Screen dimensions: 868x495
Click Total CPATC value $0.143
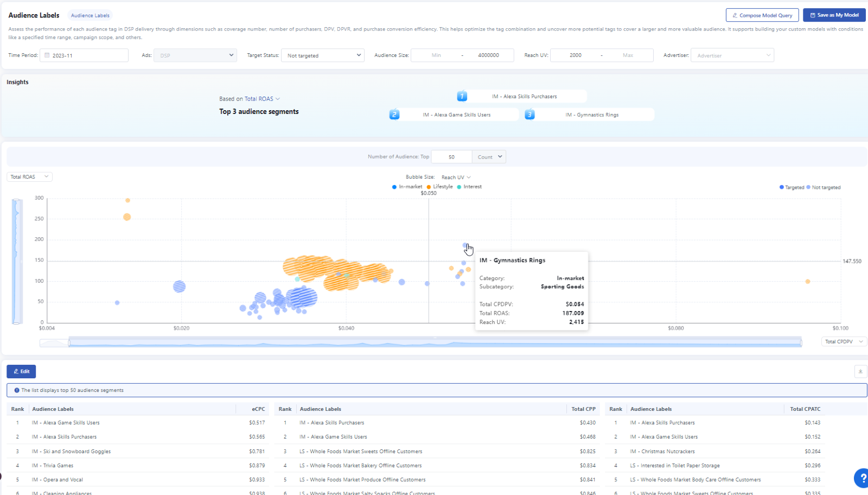[813, 423]
